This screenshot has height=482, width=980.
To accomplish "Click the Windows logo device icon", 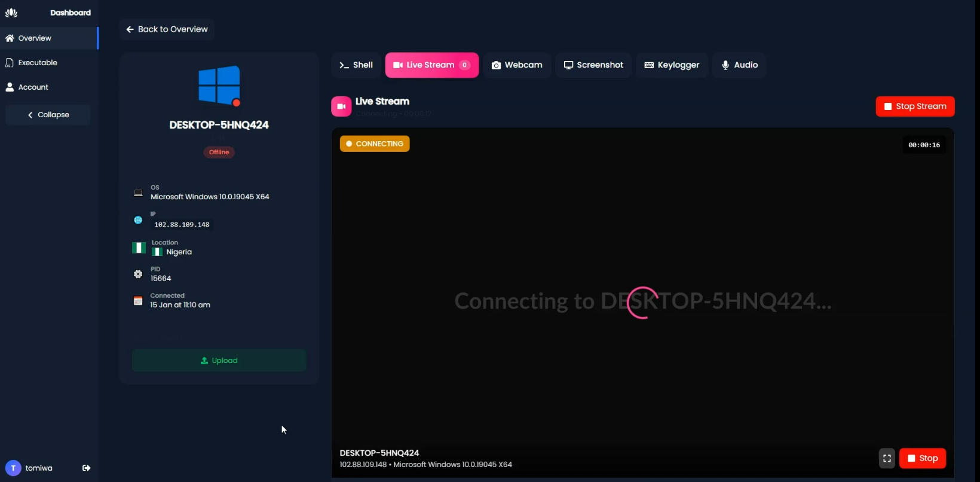I will coord(219,86).
